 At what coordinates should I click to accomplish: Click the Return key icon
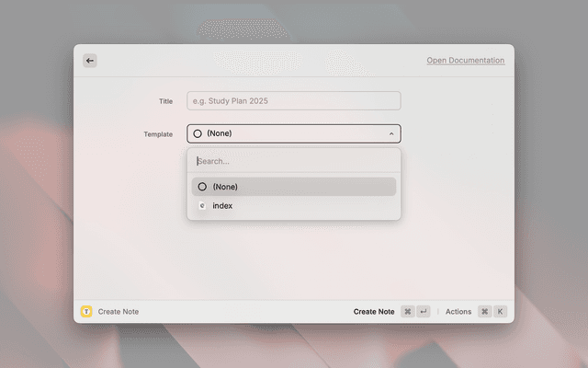pos(423,312)
